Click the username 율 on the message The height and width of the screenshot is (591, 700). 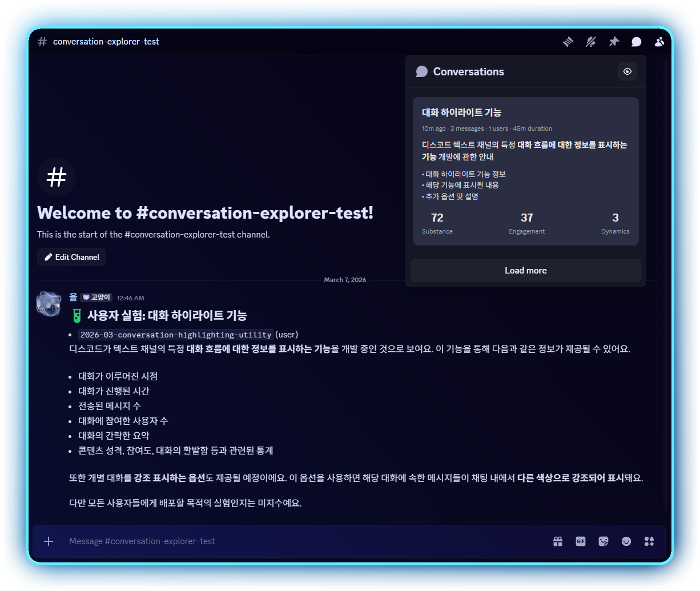coord(73,297)
